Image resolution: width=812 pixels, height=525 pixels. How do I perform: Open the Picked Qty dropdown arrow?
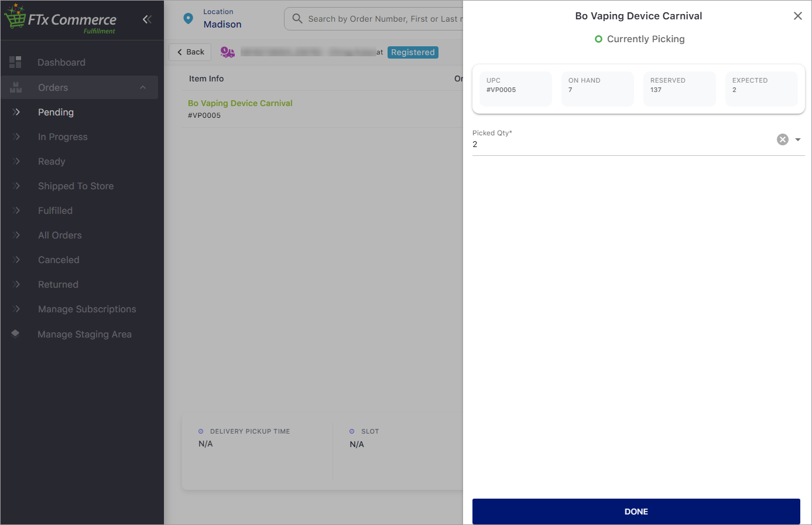[798, 139]
